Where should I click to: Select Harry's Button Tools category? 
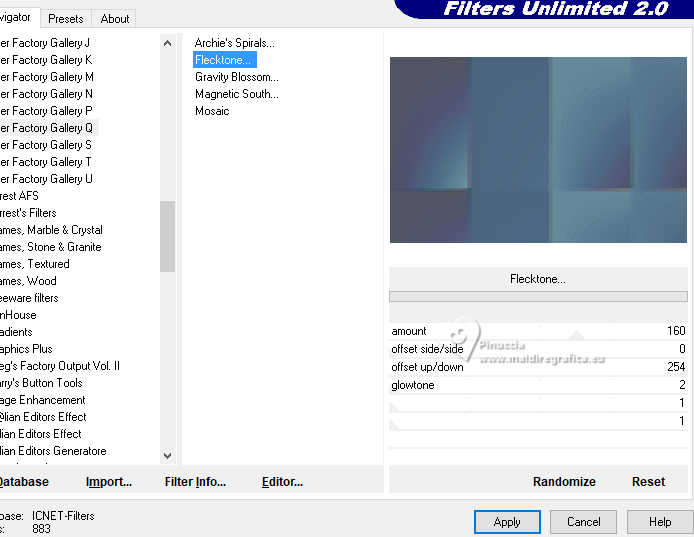pos(42,383)
